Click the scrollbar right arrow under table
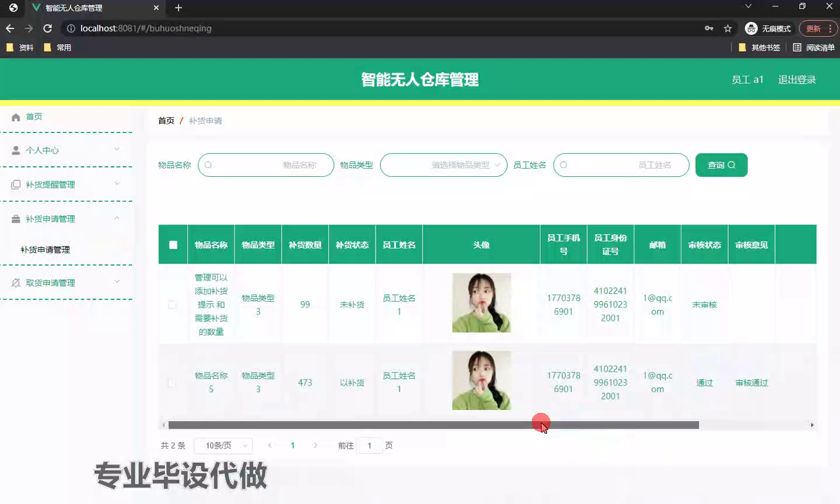 point(812,425)
